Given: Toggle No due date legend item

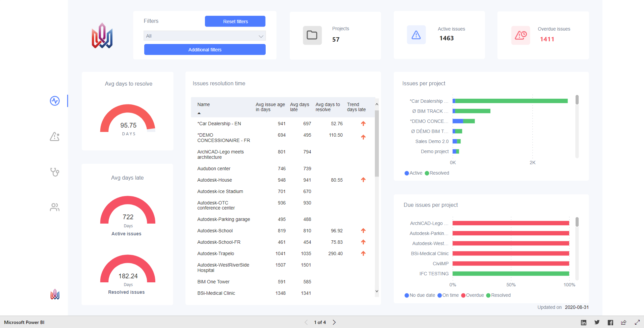Looking at the screenshot, I should pos(420,295).
